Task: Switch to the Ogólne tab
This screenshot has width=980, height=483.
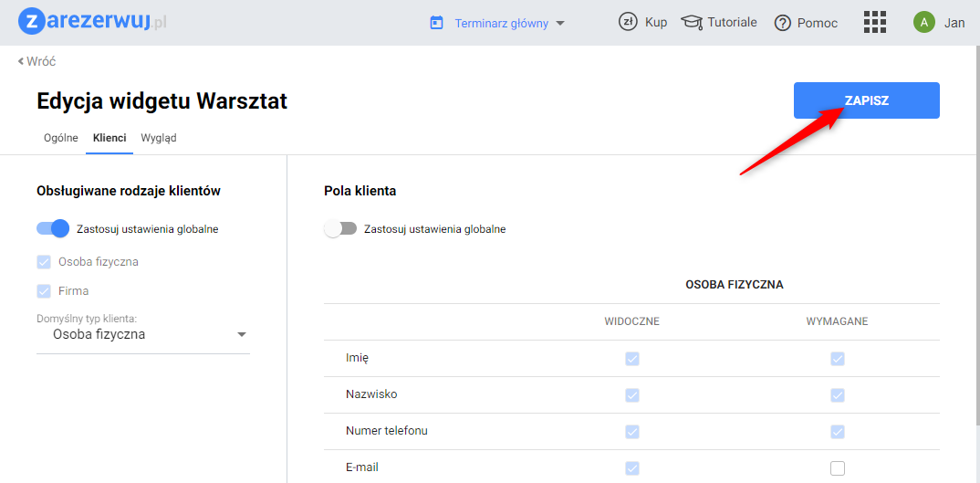Action: click(61, 138)
